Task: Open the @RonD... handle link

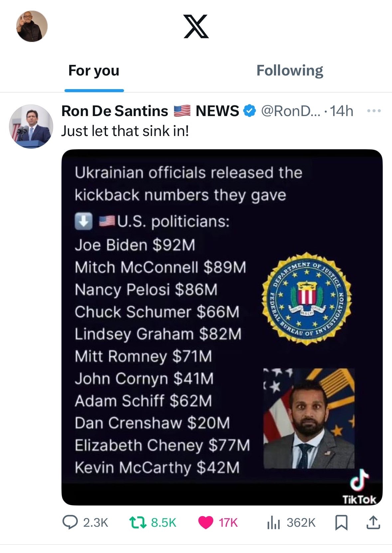Action: click(291, 111)
